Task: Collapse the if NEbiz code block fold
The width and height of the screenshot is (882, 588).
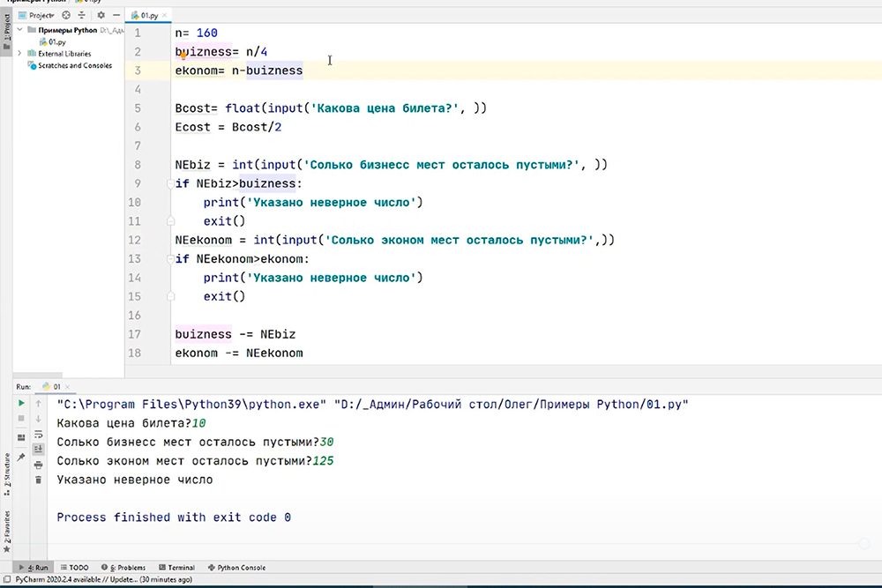Action: 169,184
